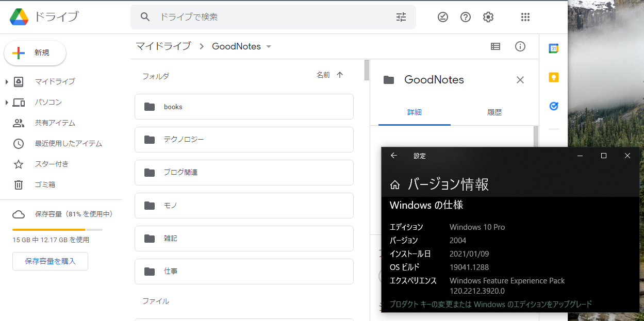This screenshot has height=321, width=644.
Task: Open the Google Tasks side panel
Action: 553,106
